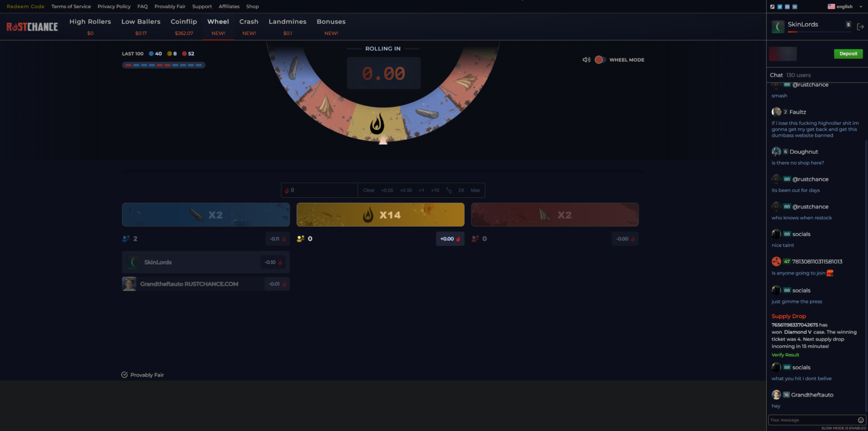868x431 pixels.
Task: Toggle the blue Last 100 filter dot
Action: click(150, 53)
